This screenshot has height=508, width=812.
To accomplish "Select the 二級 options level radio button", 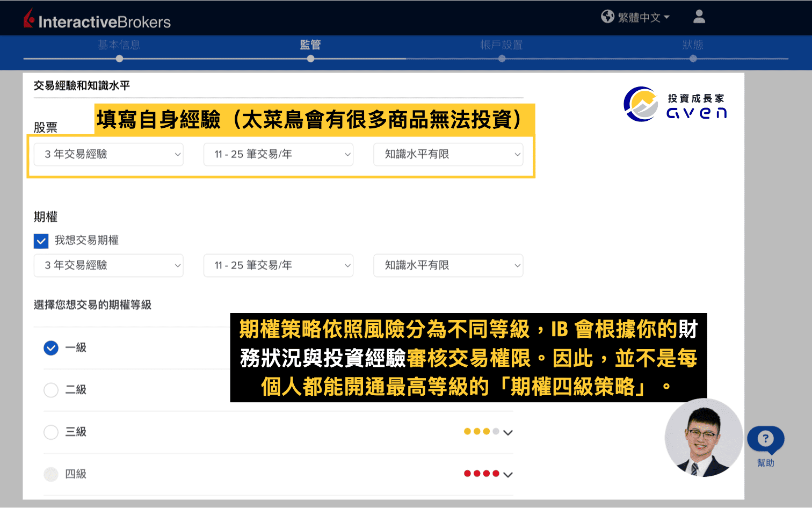I will point(50,390).
